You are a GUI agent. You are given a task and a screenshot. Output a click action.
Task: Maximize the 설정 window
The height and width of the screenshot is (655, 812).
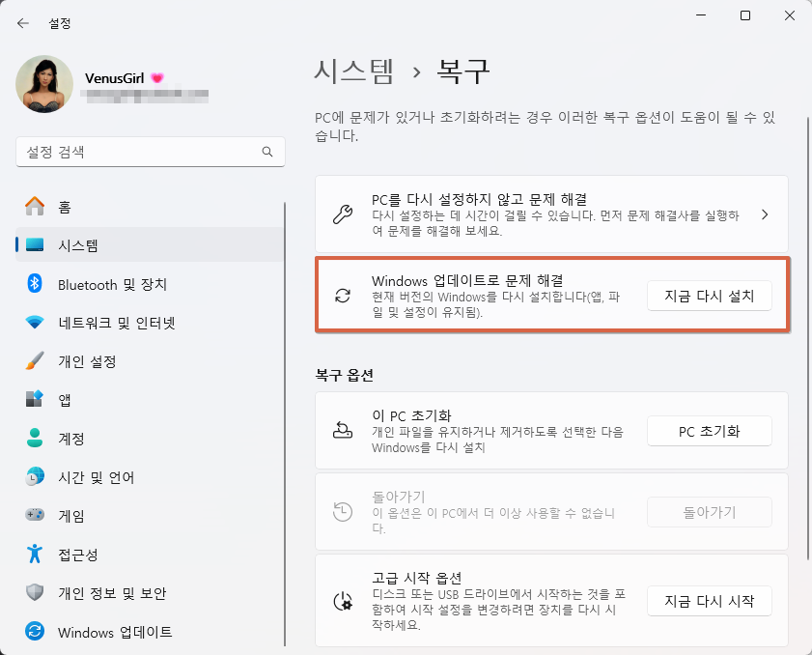coord(745,16)
